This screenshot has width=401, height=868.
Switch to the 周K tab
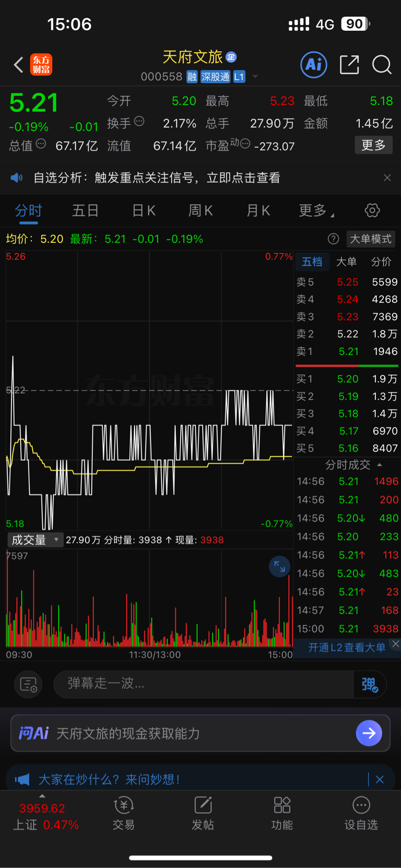200,211
